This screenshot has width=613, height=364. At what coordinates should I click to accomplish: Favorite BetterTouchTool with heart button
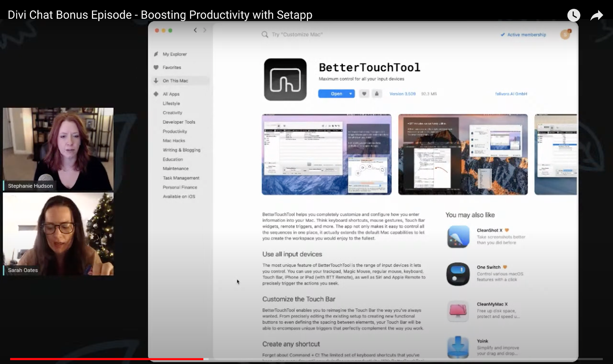click(364, 94)
